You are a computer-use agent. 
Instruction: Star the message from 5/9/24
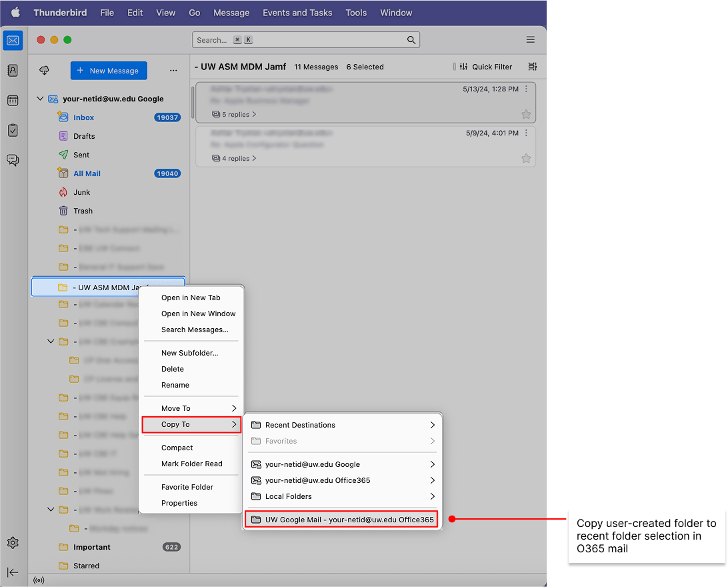[x=526, y=158]
